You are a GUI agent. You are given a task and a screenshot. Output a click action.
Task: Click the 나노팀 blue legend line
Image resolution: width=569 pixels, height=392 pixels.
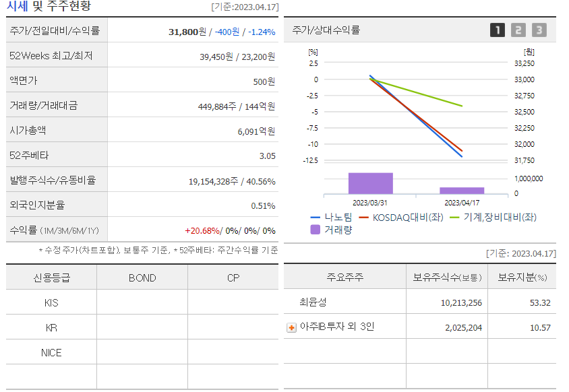click(x=315, y=218)
